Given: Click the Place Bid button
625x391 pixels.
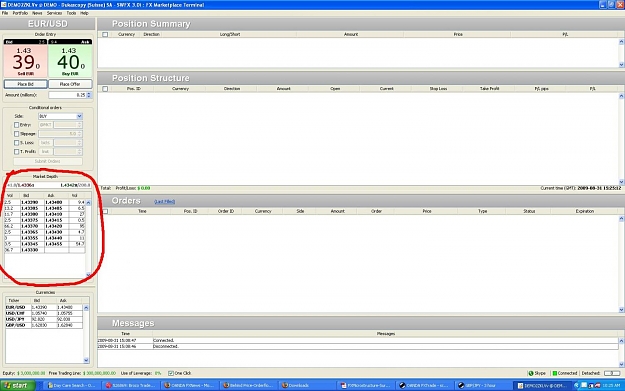Looking at the screenshot, I should tap(26, 84).
